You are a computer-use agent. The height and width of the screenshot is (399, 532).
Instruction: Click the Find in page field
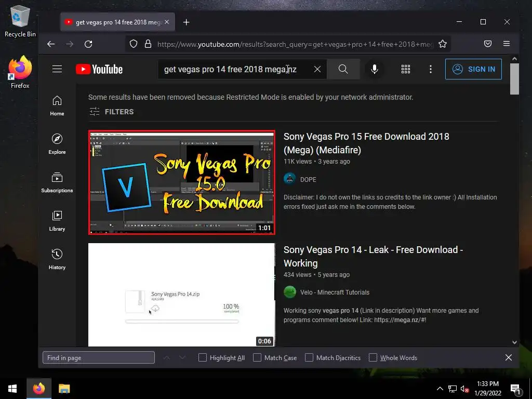(99, 357)
